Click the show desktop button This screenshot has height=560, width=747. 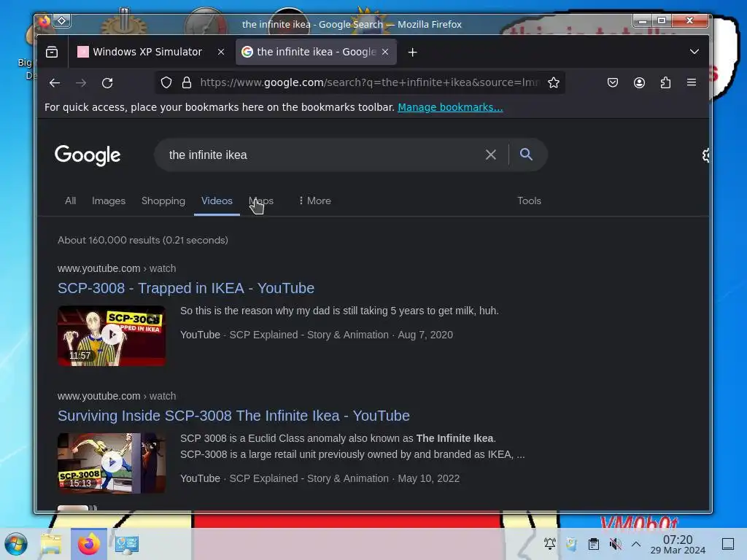click(x=728, y=544)
